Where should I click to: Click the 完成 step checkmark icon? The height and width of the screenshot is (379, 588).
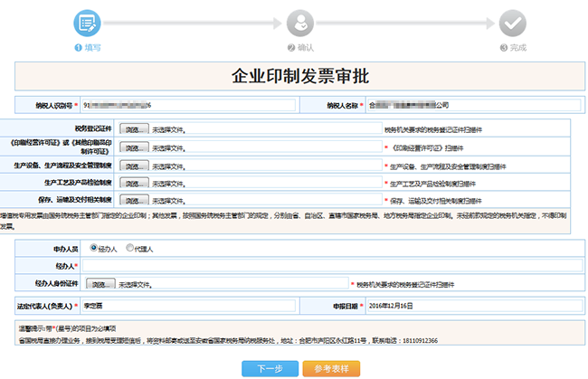click(x=513, y=22)
